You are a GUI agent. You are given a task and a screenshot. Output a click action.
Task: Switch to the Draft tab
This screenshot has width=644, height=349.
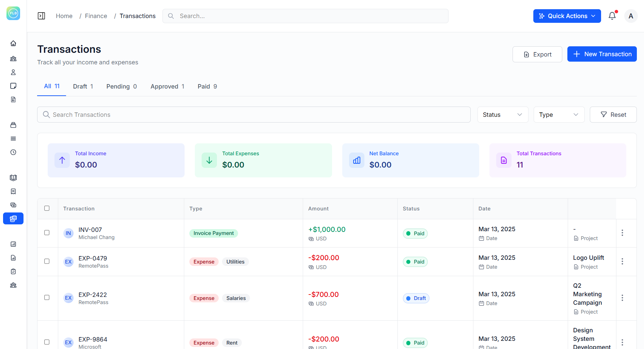pyautogui.click(x=83, y=86)
